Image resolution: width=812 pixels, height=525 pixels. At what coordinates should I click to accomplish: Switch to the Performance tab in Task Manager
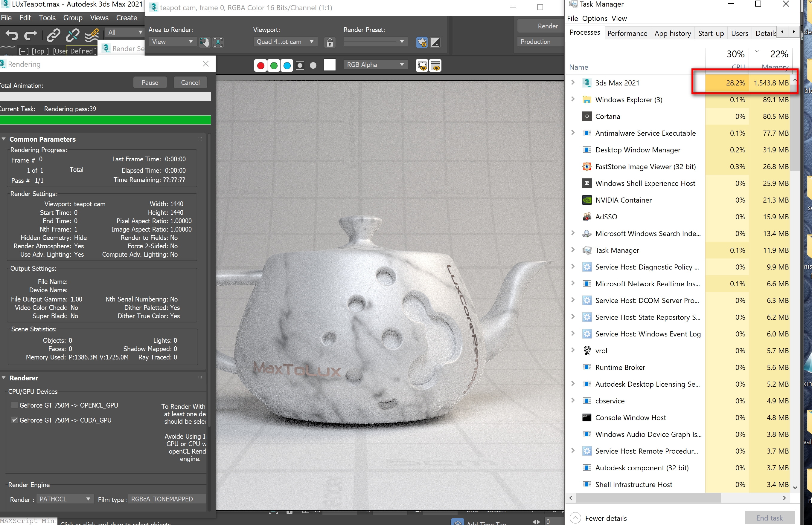pyautogui.click(x=627, y=33)
